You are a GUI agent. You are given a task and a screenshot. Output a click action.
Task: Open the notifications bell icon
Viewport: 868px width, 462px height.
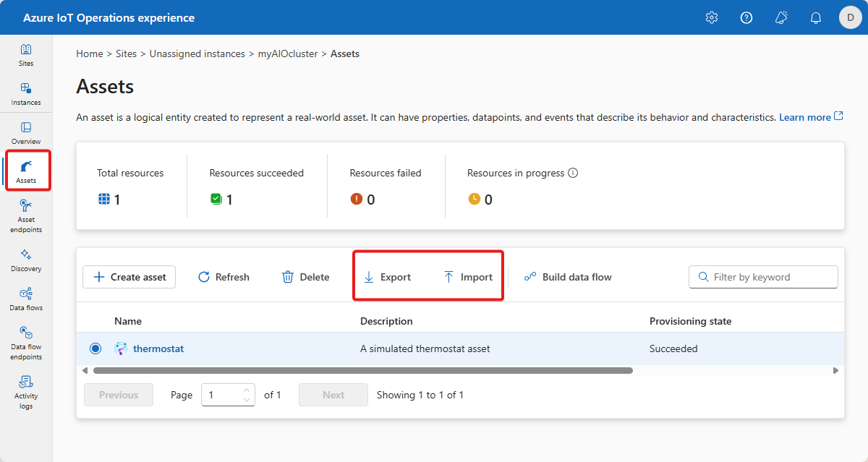point(816,17)
